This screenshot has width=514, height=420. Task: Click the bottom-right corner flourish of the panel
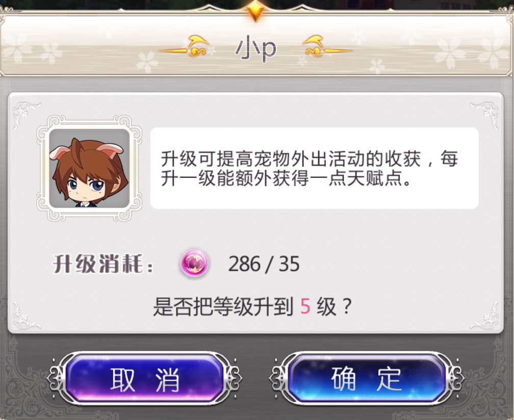485,316
